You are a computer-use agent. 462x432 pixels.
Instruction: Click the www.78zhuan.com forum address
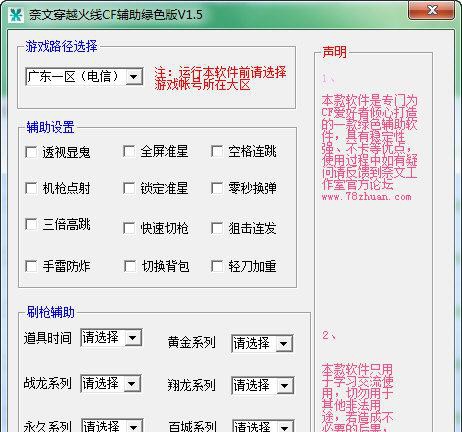pyautogui.click(x=366, y=197)
